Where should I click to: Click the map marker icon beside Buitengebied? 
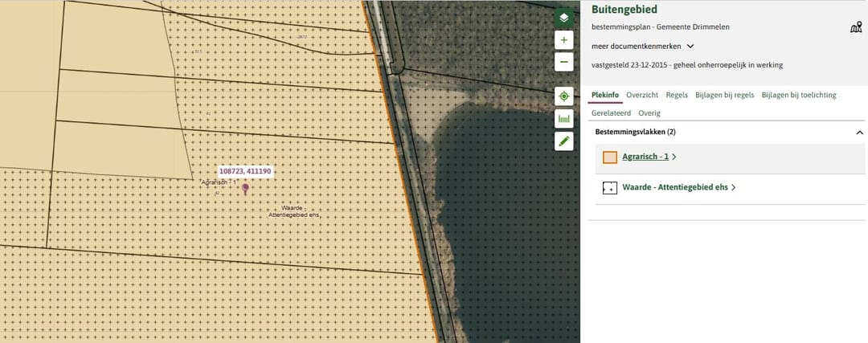coord(856,27)
